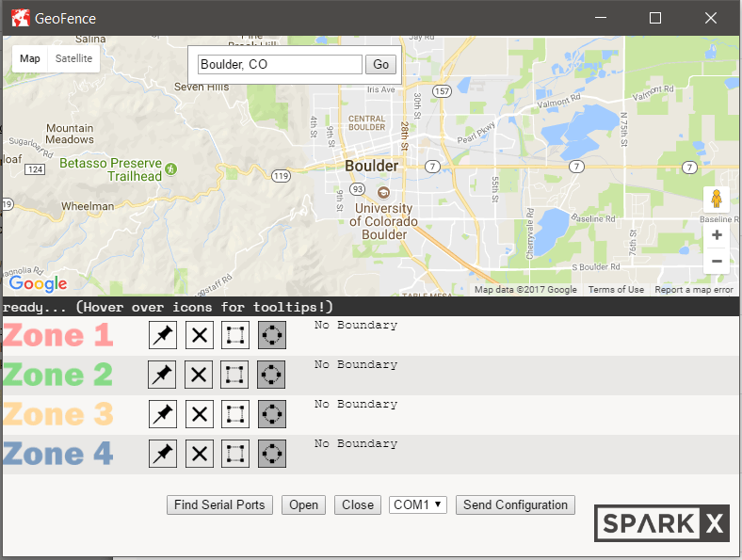Click the Betasso Preserve Trailhead hiking marker
Image resolution: width=742 pixels, height=560 pixels.
[x=170, y=168]
